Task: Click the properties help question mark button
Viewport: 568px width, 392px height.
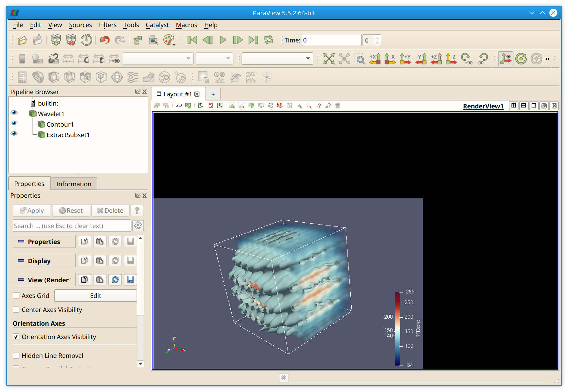Action: pyautogui.click(x=137, y=211)
